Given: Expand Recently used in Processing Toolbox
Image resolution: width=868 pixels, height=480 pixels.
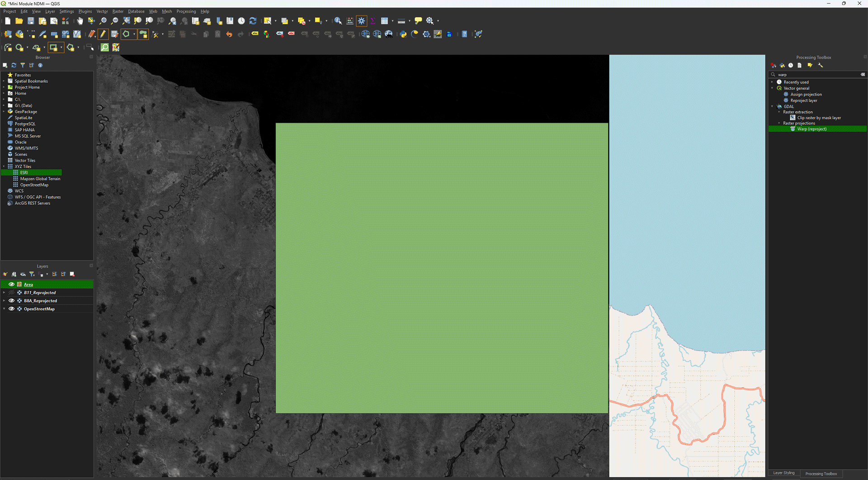Looking at the screenshot, I should (772, 82).
